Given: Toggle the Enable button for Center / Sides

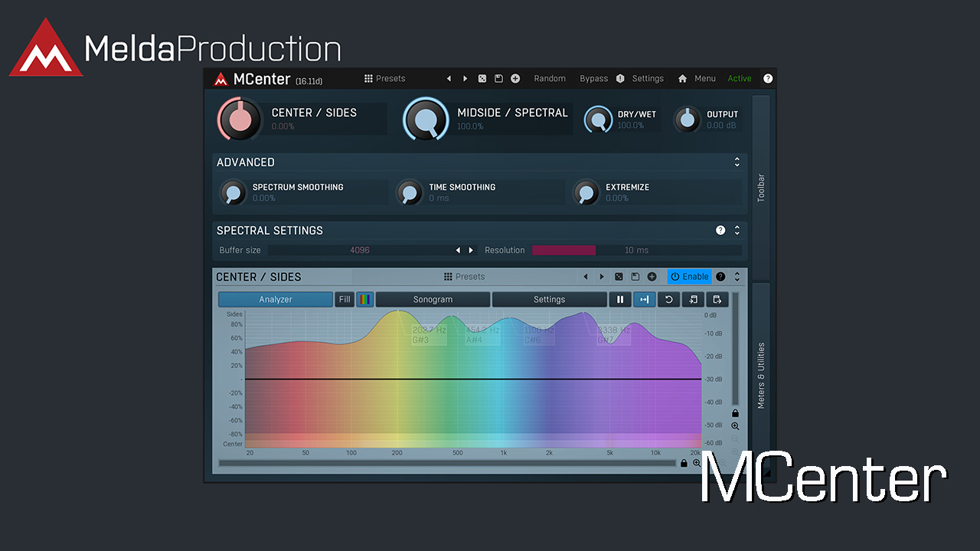Looking at the screenshot, I should pos(690,277).
